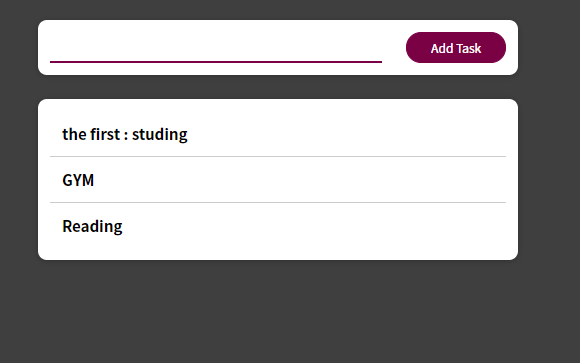The height and width of the screenshot is (363, 580).
Task: Click white gap between input and Add Task
Action: (394, 47)
